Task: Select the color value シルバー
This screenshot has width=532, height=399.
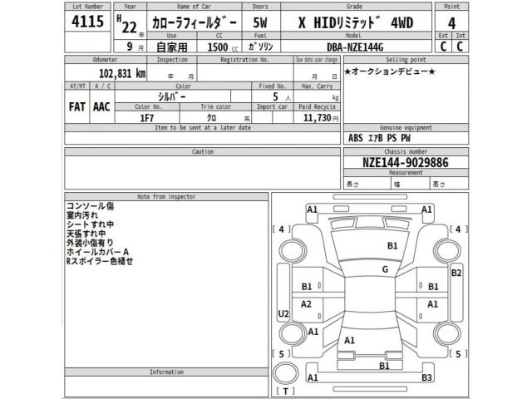Action: (172, 96)
